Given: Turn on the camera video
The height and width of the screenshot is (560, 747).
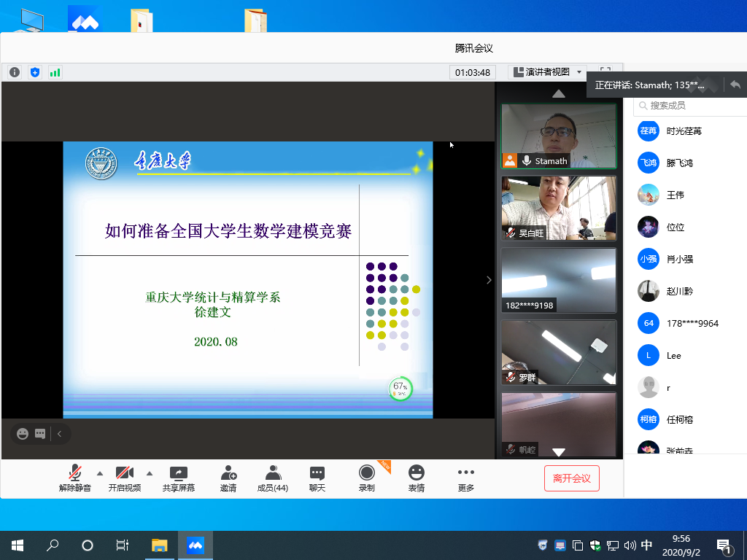Looking at the screenshot, I should click(124, 478).
